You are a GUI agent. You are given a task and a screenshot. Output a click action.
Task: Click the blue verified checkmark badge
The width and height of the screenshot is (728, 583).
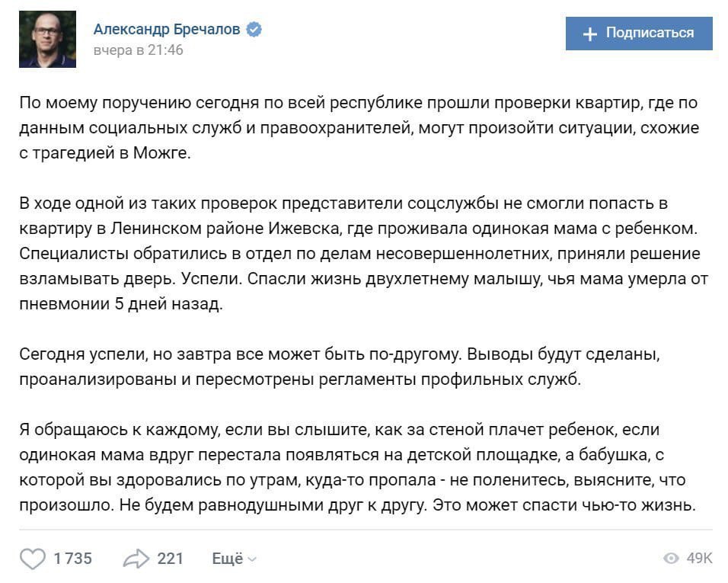point(254,29)
